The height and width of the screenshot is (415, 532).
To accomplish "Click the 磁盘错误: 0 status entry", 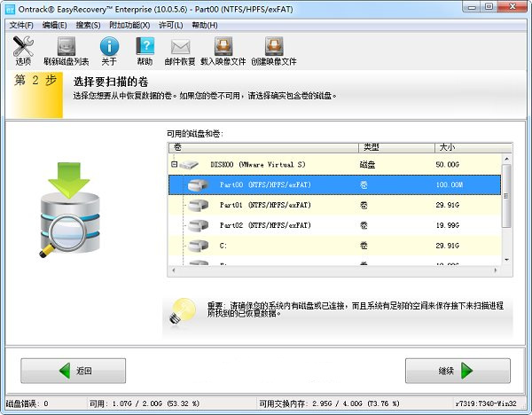I will 27,403.
